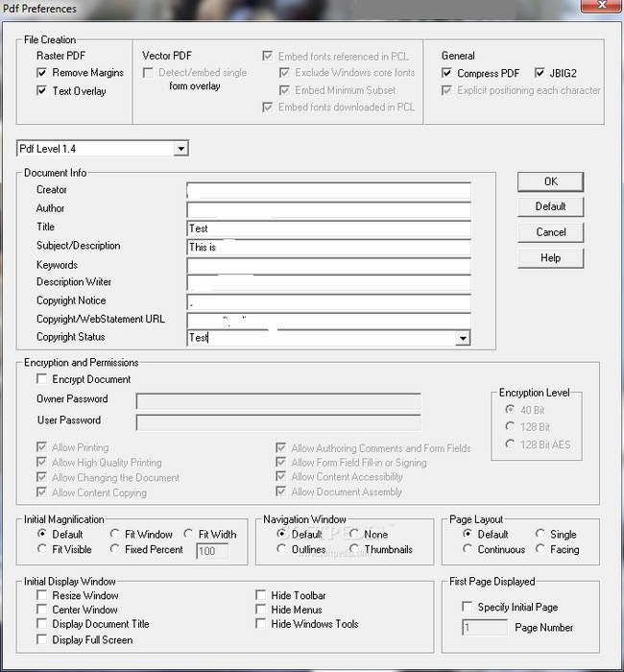Select Fixed Percent magnification radio

pos(114,548)
